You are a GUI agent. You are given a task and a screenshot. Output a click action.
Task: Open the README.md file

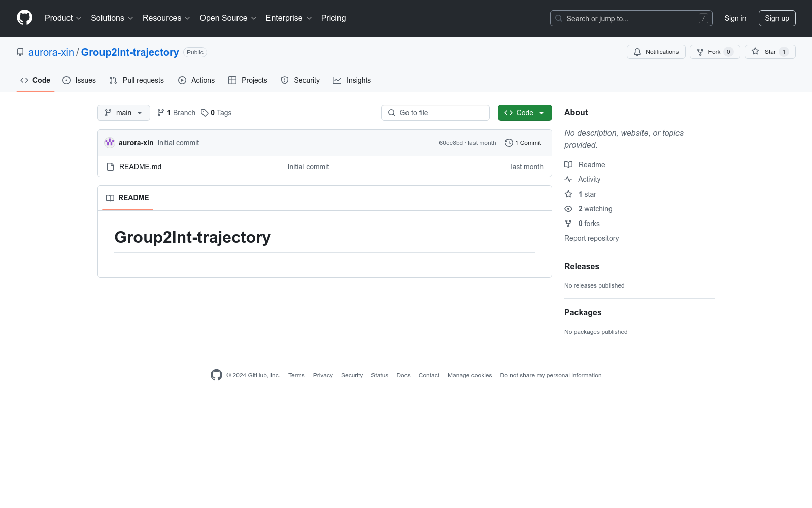[140, 167]
